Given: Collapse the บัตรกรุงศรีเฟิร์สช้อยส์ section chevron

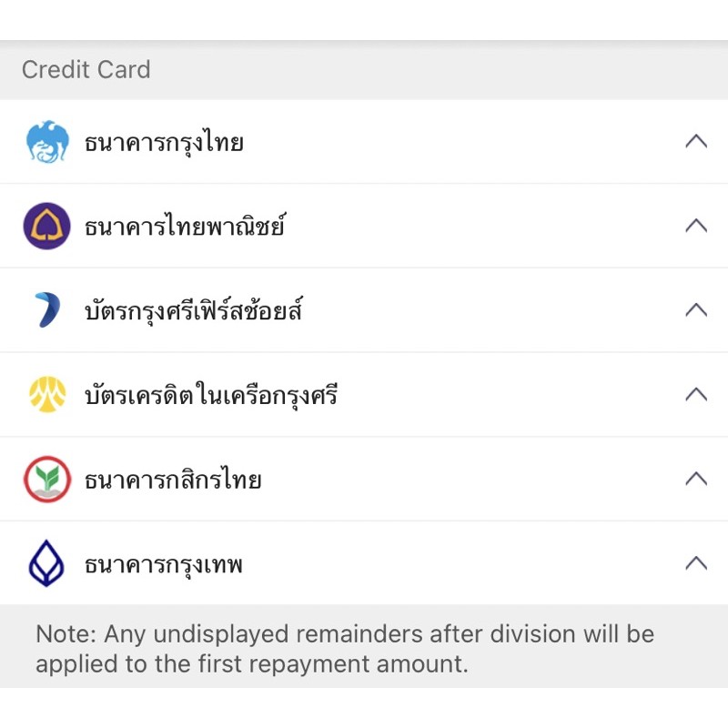Looking at the screenshot, I should click(695, 310).
